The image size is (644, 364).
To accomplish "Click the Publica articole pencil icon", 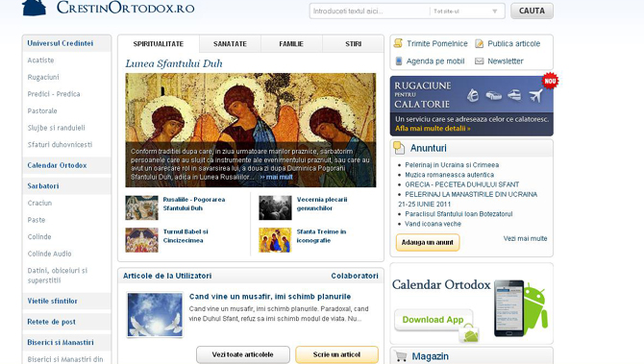I will (479, 43).
